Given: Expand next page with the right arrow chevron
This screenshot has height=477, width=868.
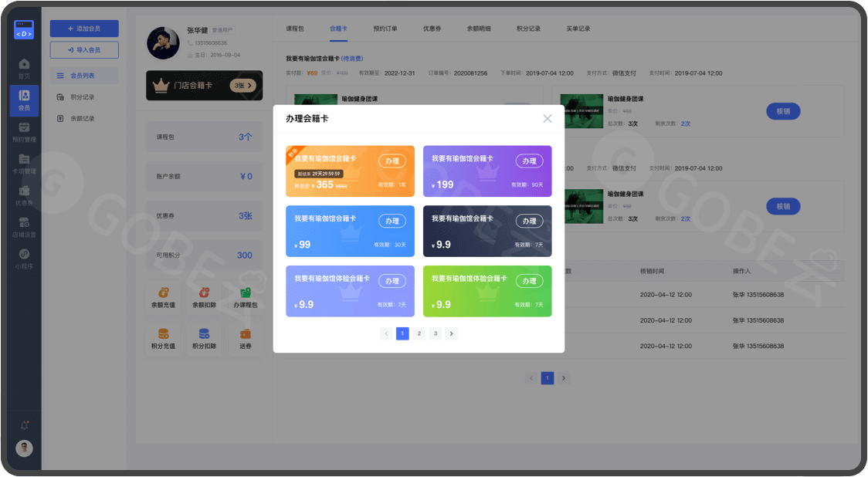Looking at the screenshot, I should 450,333.
